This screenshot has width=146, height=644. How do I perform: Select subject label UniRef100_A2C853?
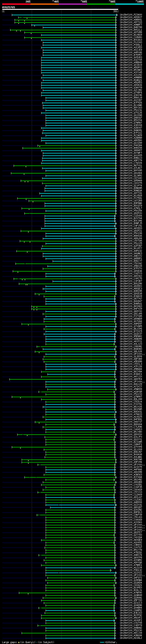click(x=131, y=48)
